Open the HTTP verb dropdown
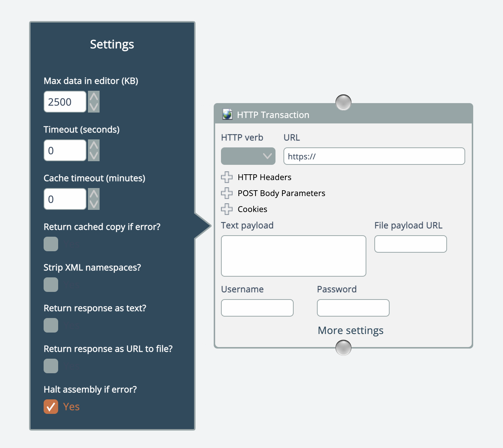Viewport: 503px width, 448px height. (x=248, y=156)
